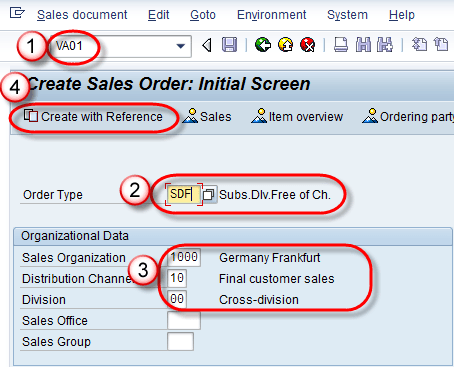Click the Distribution Channel field 10
Screen dimensions: 454x367
pyautogui.click(x=177, y=278)
